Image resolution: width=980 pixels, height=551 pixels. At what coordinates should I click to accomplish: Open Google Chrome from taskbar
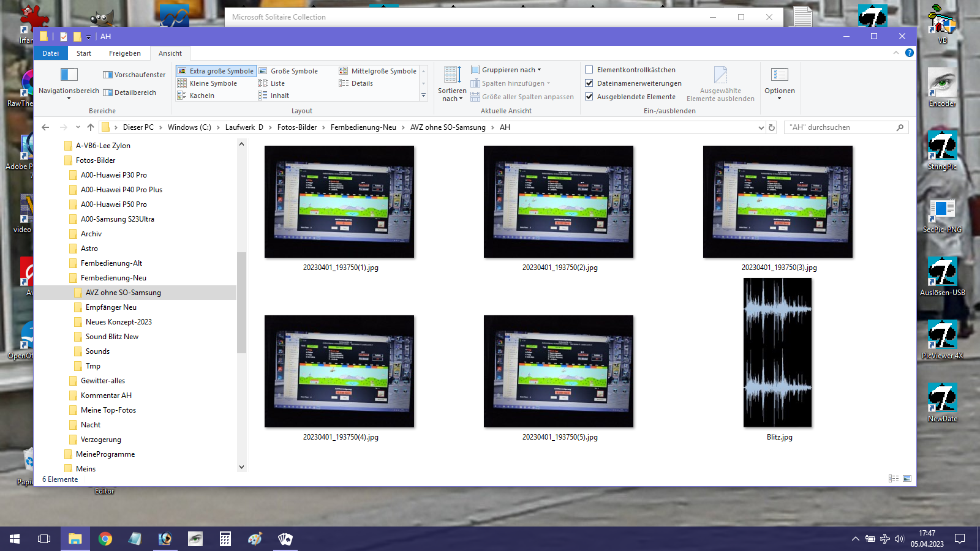tap(105, 539)
